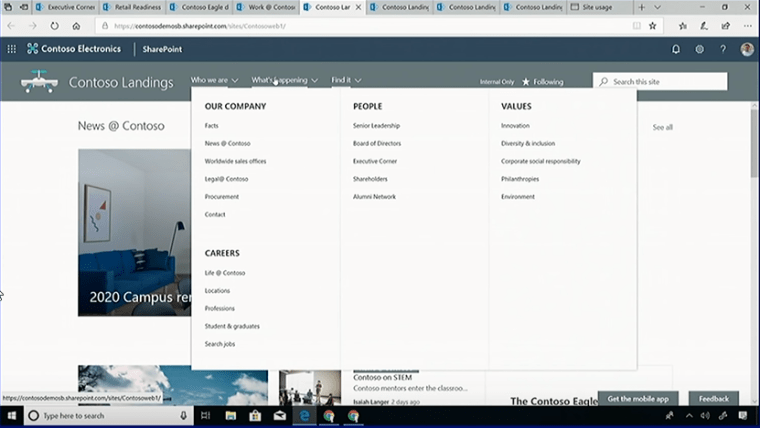Click the notifications bell icon
The width and height of the screenshot is (760, 428).
(675, 48)
